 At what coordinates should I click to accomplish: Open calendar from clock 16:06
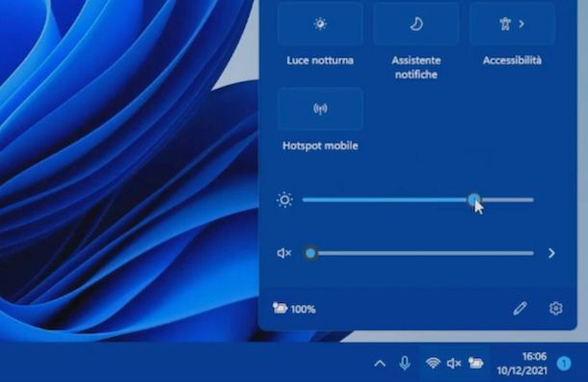(521, 364)
